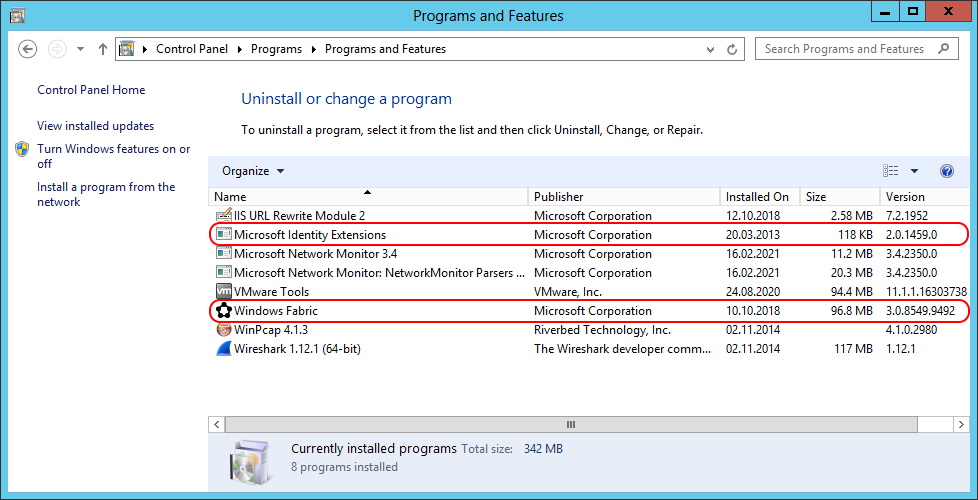Click the WinPcap 4.1.3 icon
This screenshot has height=500, width=978.
pyautogui.click(x=223, y=329)
